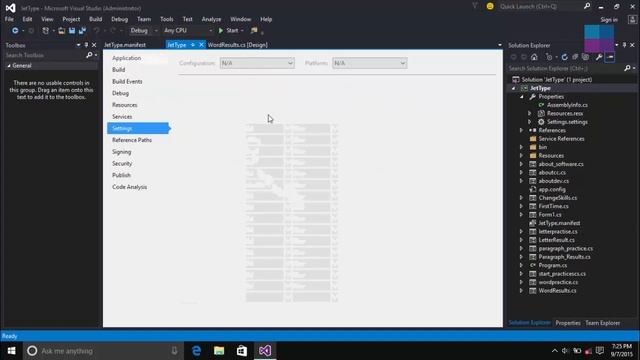The width and height of the screenshot is (640, 360).
Task: Click the feedback smiley icon
Action: pyautogui.click(x=490, y=6)
